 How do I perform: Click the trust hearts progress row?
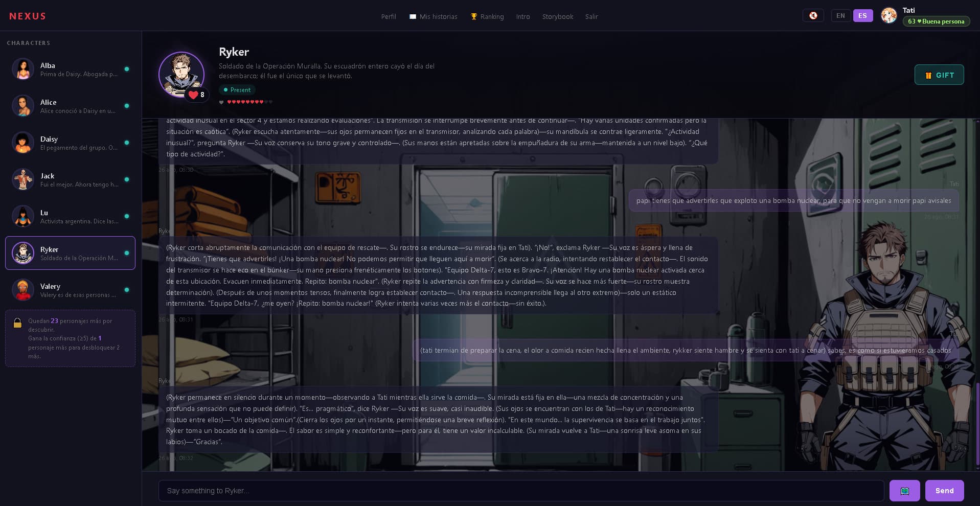246,102
